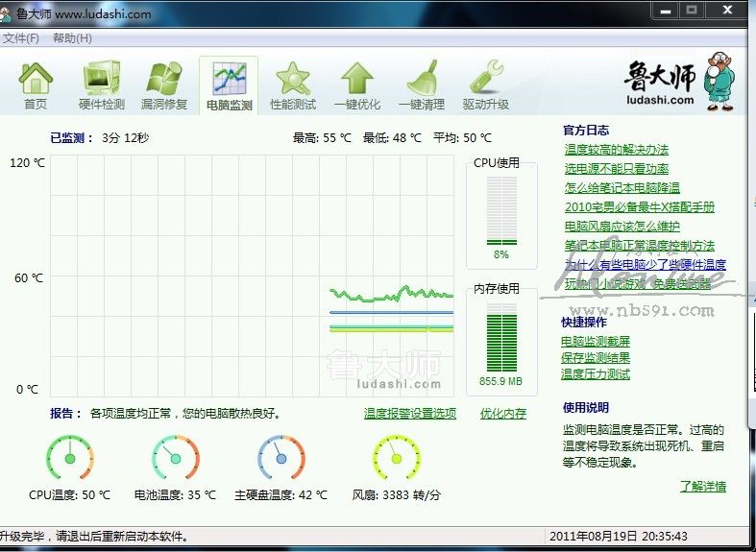Select the 电脑监测 monitoring tab

(x=229, y=85)
